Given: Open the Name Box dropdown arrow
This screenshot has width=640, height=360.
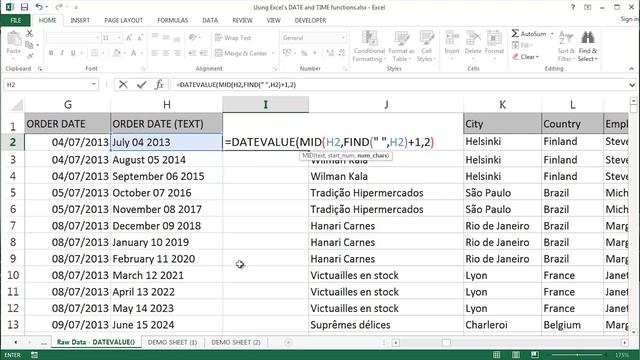Looking at the screenshot, I should click(93, 84).
